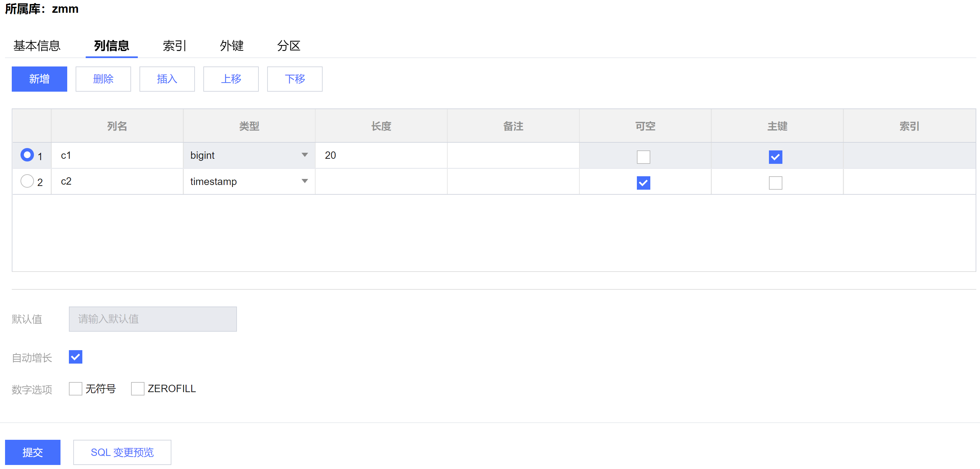
Task: Click the 删除 delete button
Action: 103,79
